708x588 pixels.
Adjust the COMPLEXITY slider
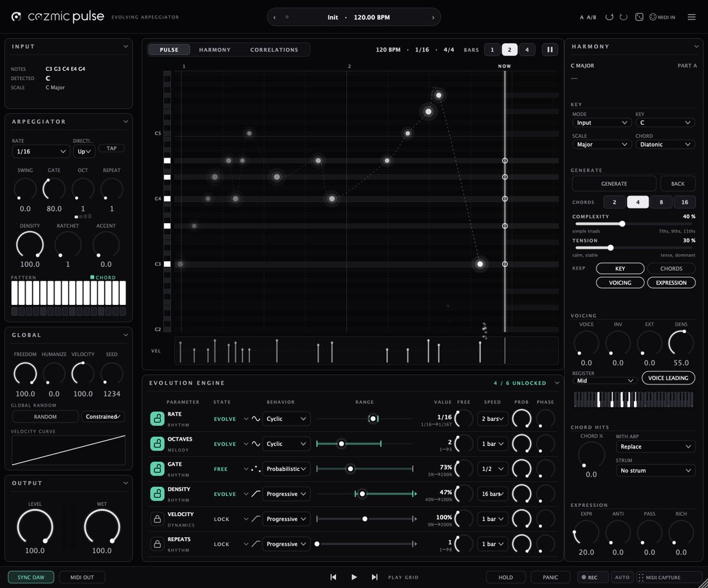point(634,224)
